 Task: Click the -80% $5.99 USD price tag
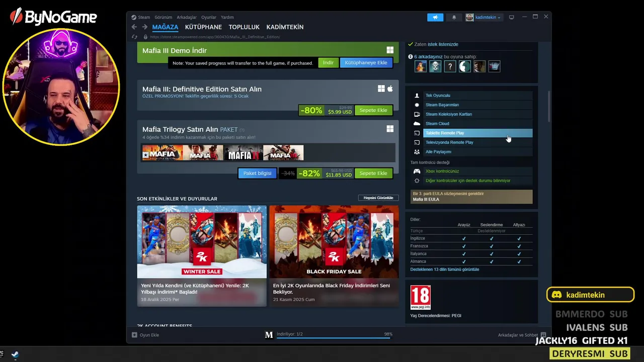(326, 110)
